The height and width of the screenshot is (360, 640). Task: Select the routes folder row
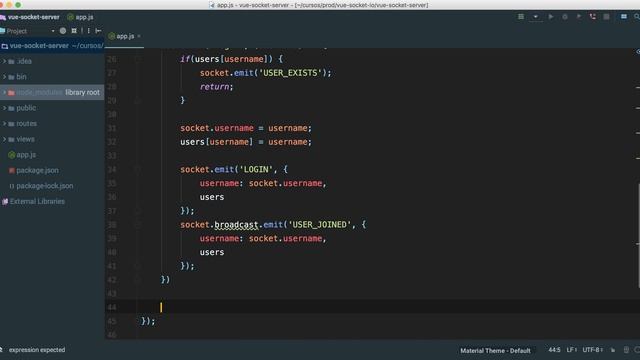(52, 123)
